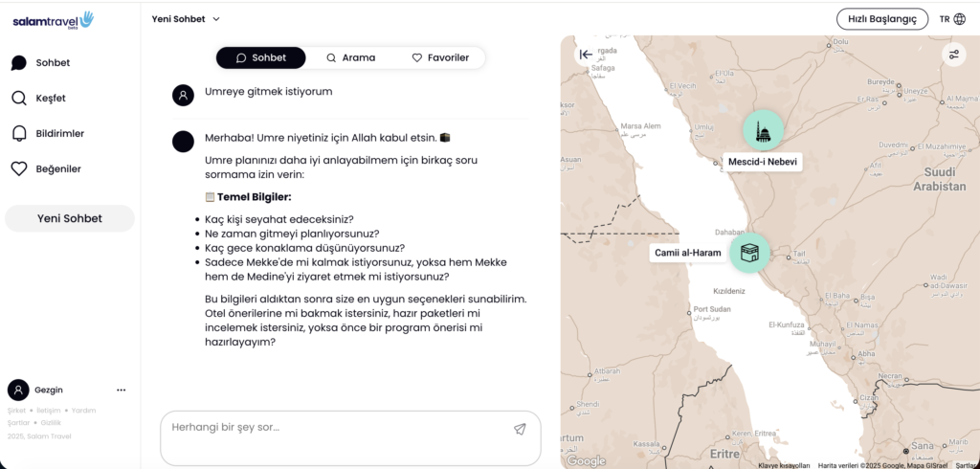This screenshot has width=980, height=469.
Task: Switch to the Arama tab
Action: tap(350, 57)
